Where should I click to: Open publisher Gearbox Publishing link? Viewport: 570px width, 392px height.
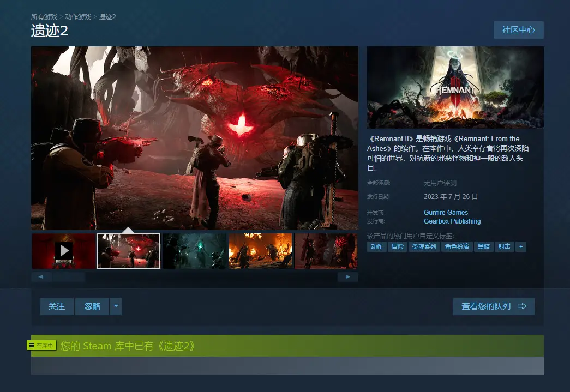452,221
